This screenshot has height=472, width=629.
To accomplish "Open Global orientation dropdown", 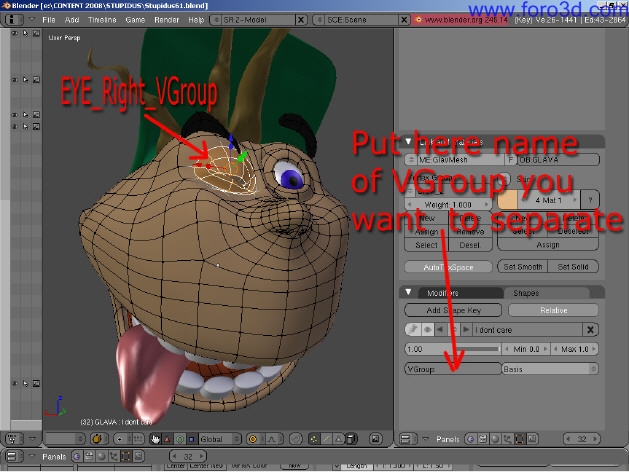I will coord(220,439).
